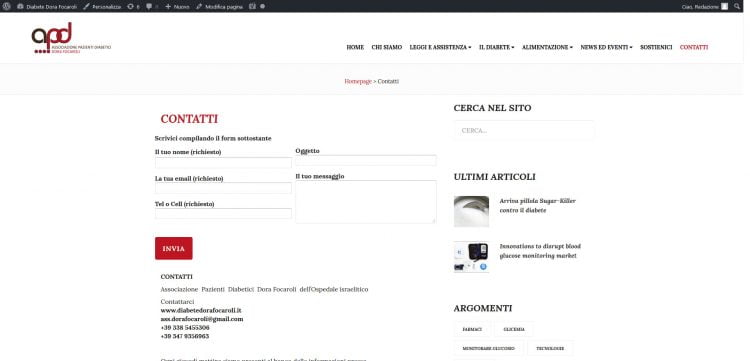Click phone number +39 347 9356963

[x=185, y=336]
